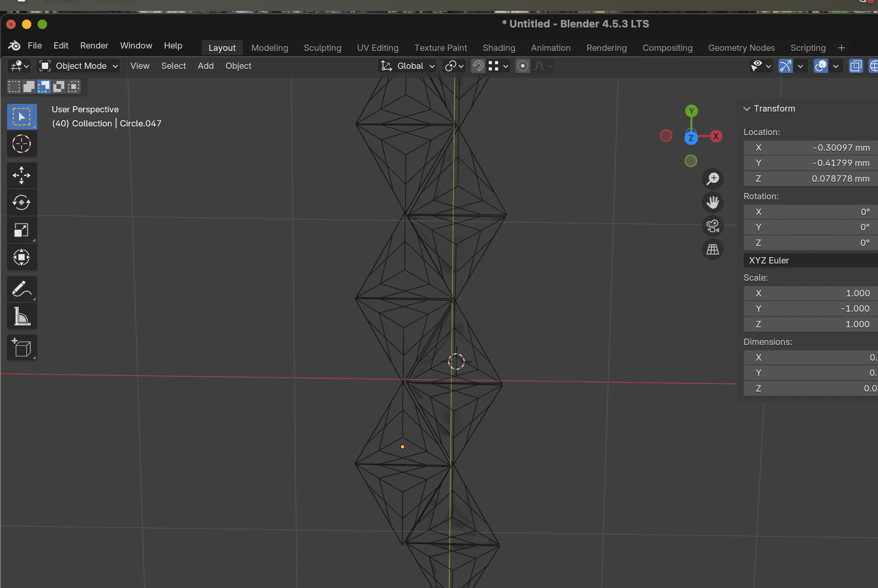
Task: Select the Scale tool
Action: (22, 230)
